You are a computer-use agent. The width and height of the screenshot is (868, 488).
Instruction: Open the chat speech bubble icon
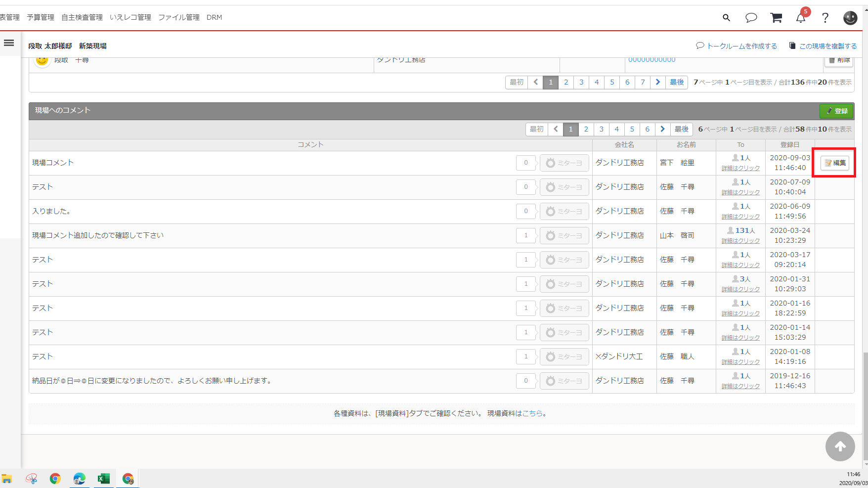[x=751, y=18]
